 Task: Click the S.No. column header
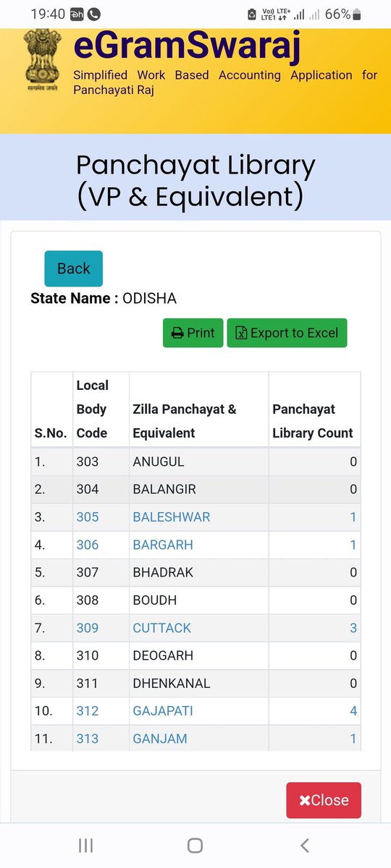[51, 433]
